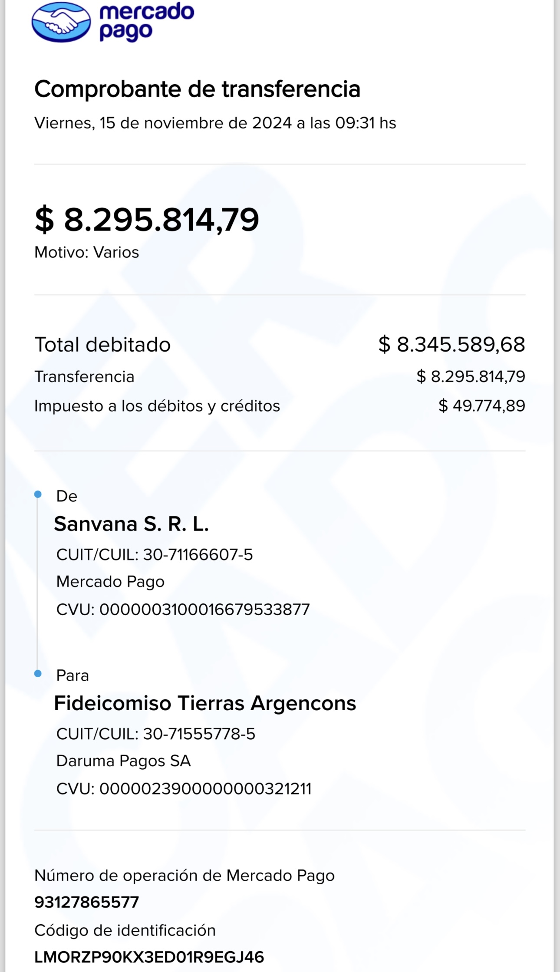Select the large $ 8.295.814,79 amount
This screenshot has width=560, height=972.
147,220
